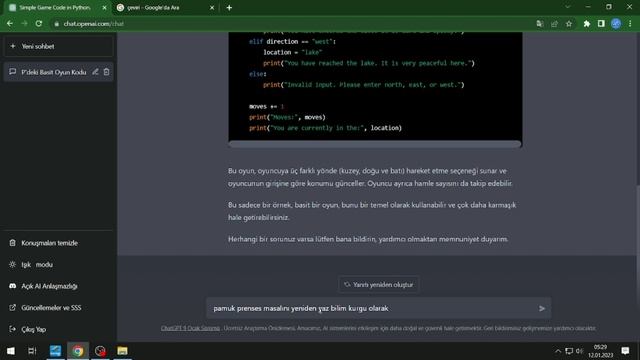Open the red circular app on taskbar
The image size is (640, 360).
(x=100, y=351)
